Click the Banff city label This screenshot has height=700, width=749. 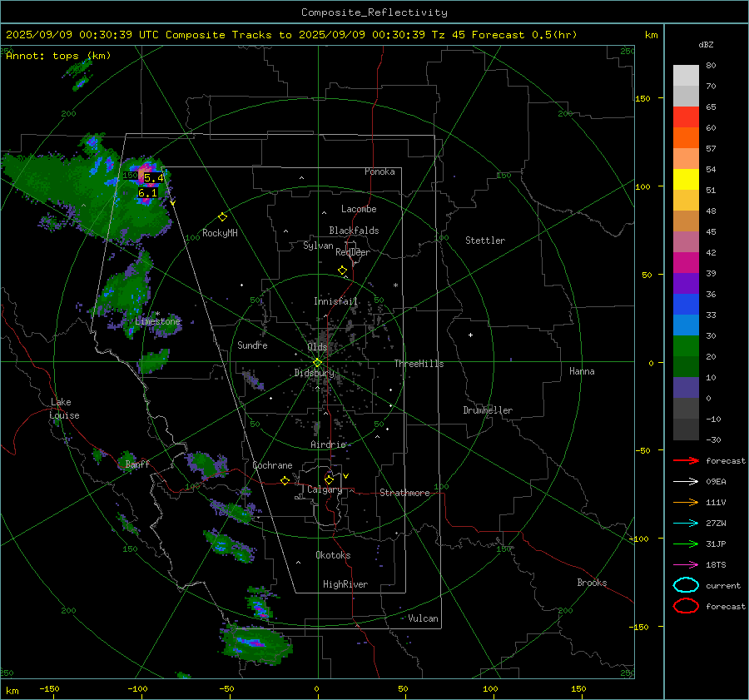click(x=137, y=464)
